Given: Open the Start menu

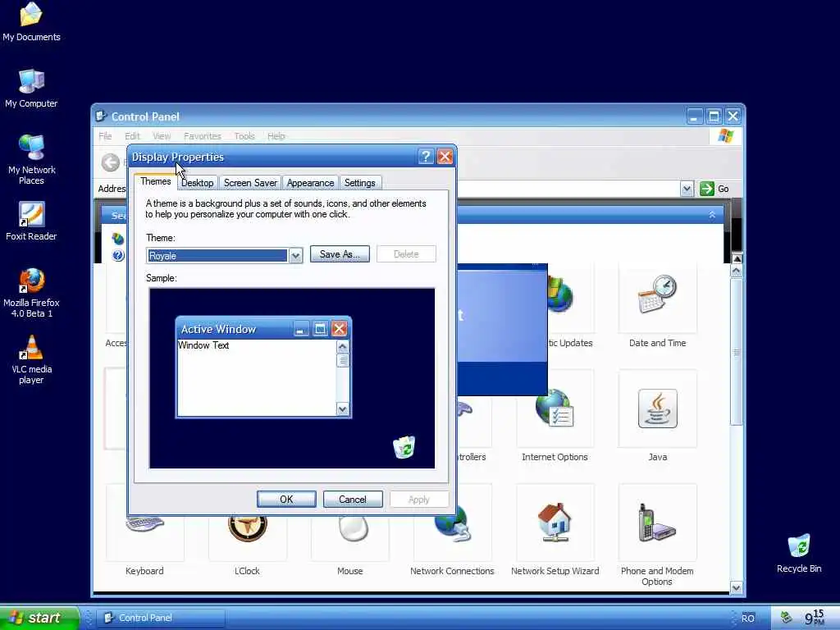Looking at the screenshot, I should [39, 618].
